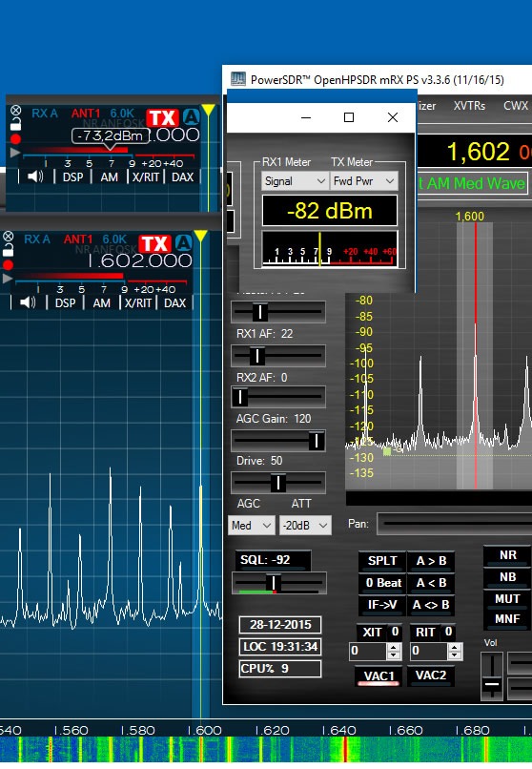Toggle the SQL squelch button
Image resolution: width=532 pixels, height=769 pixels.
[x=273, y=560]
